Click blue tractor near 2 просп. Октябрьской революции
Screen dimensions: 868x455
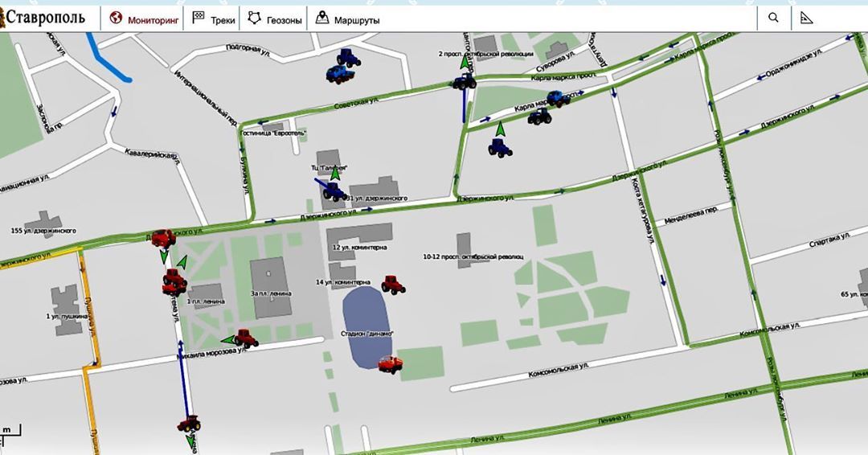464,81
